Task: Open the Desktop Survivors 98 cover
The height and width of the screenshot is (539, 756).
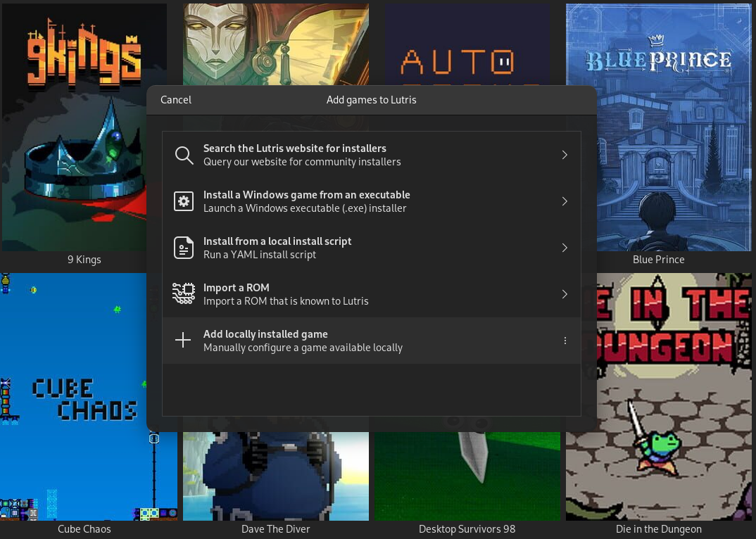Action: [467, 476]
